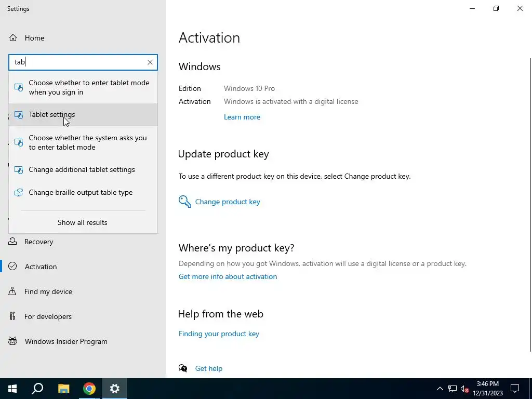Select Change braille output table type result

point(83,192)
